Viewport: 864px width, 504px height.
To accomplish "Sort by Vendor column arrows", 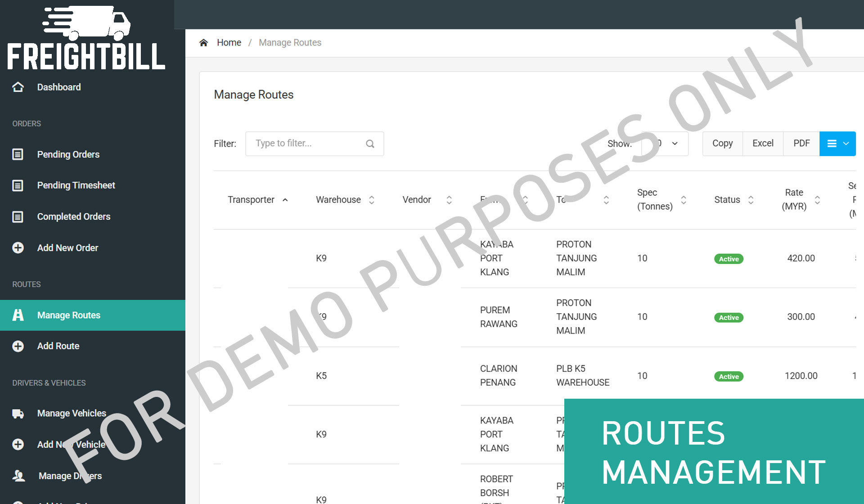I will [x=449, y=200].
